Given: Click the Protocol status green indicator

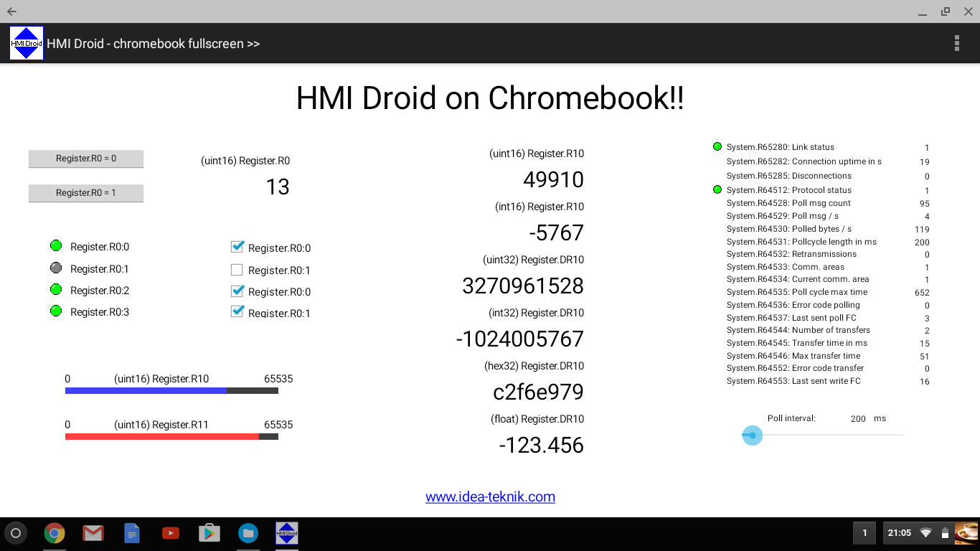Looking at the screenshot, I should (717, 189).
